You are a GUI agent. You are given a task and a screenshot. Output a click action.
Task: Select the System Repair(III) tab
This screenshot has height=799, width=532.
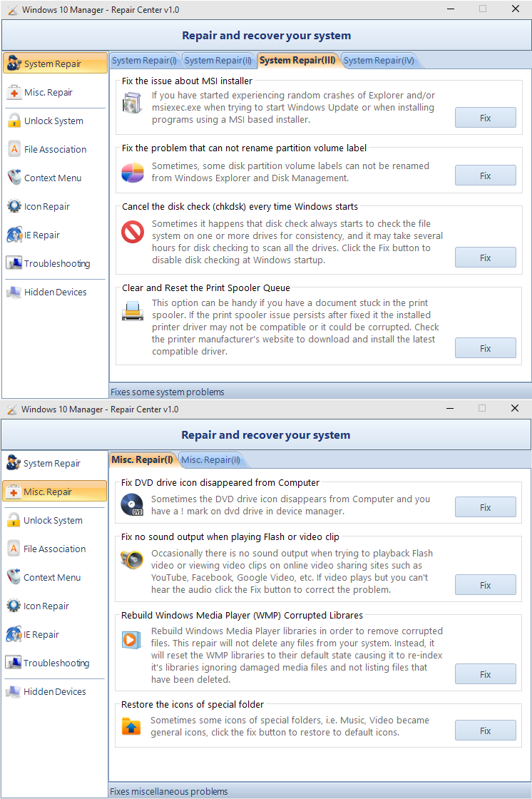point(297,60)
